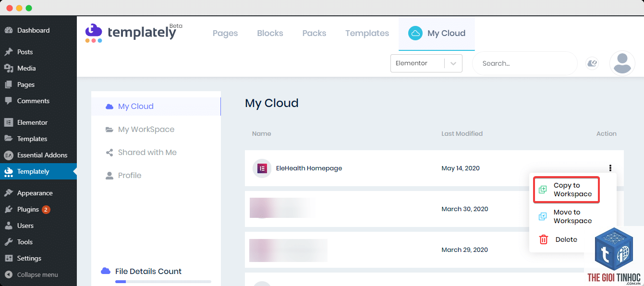Click the Plugins plug icon
Viewport: 644px width, 286px height.
pos(9,209)
